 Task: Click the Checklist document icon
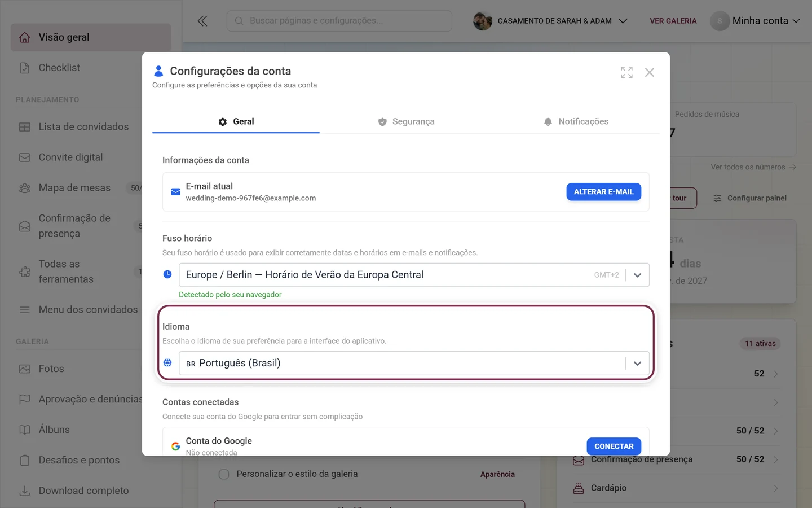click(x=25, y=68)
